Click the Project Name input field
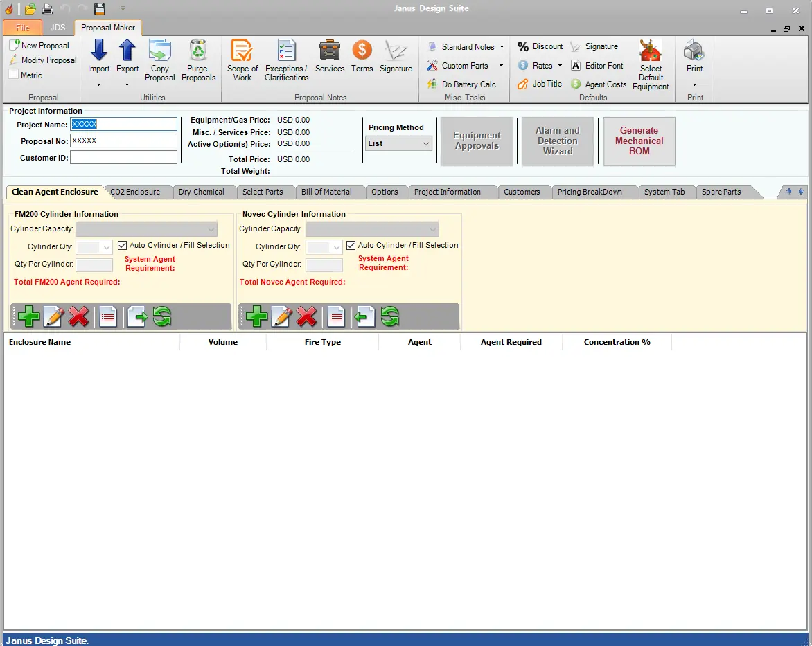 (x=123, y=124)
